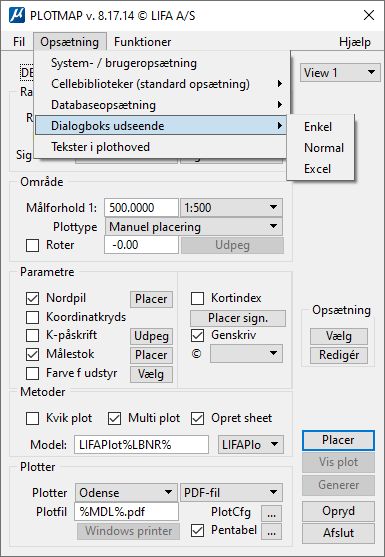Choose Enkel dialog appearance
This screenshot has width=385, height=557.
(320, 127)
